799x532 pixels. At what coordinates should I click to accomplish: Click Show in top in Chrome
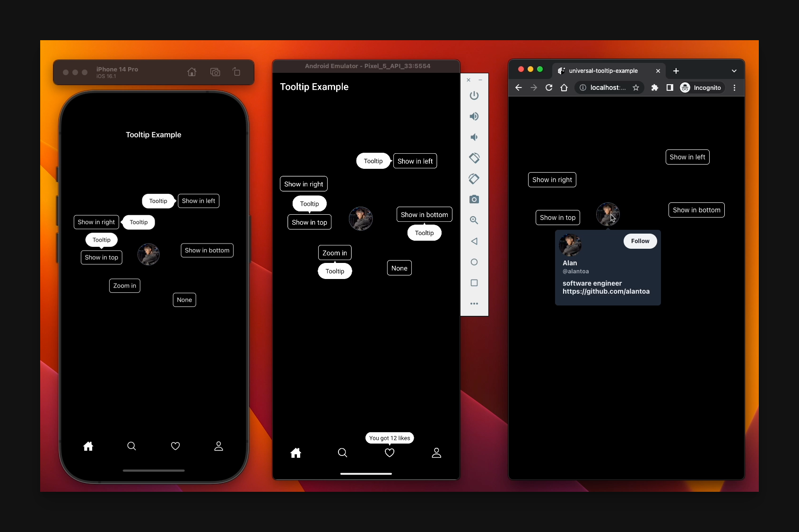[558, 218]
